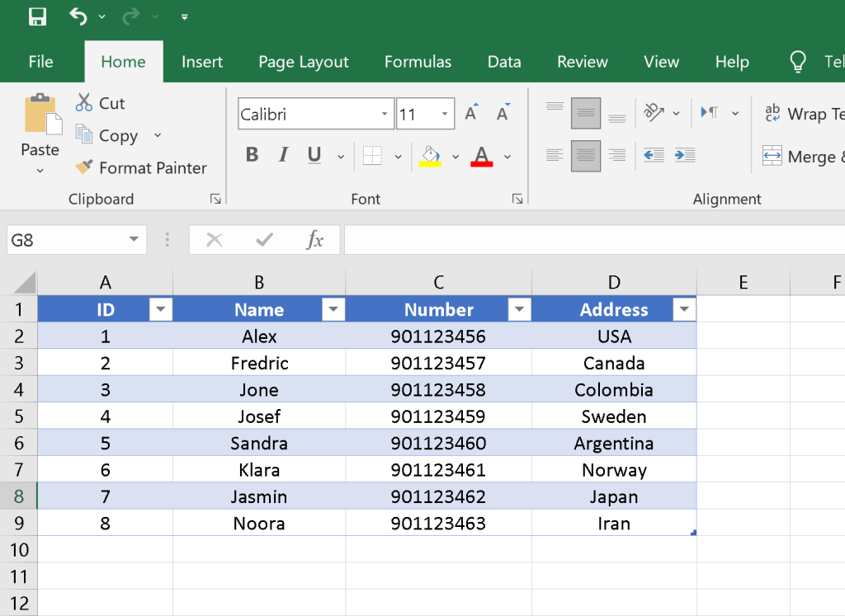Open the Font Color dropdown arrow

[x=507, y=157]
